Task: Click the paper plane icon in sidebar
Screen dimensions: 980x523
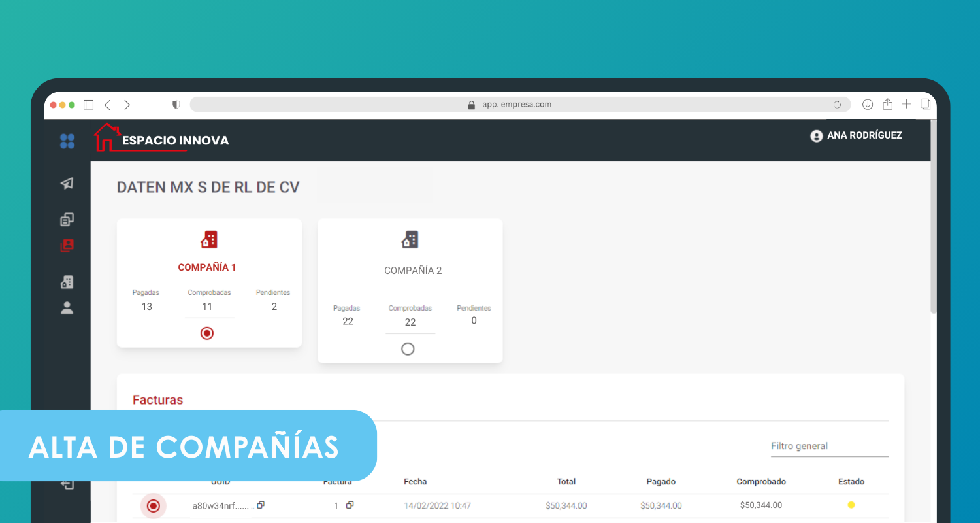Action: pyautogui.click(x=67, y=184)
